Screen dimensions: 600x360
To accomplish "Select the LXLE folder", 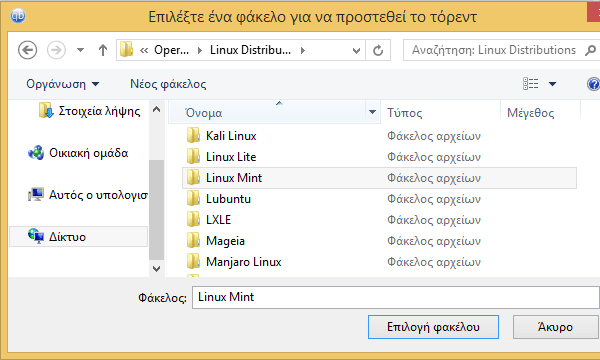I will 218,220.
